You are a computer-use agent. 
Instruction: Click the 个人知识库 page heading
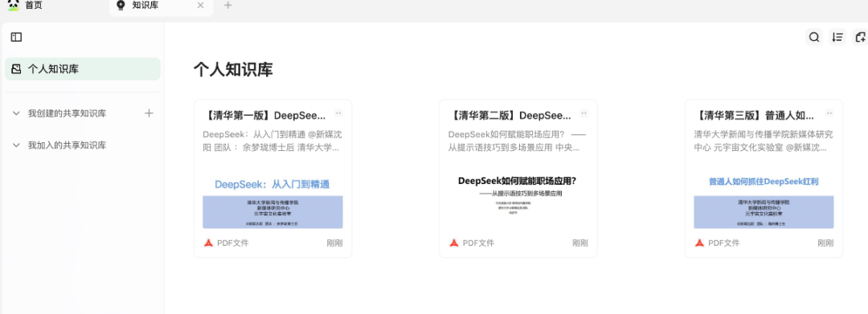coord(233,70)
